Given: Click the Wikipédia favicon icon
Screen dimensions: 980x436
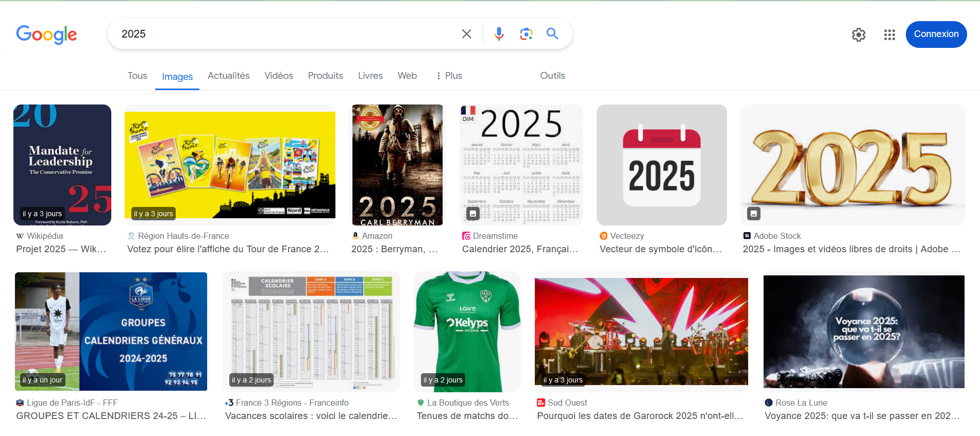Looking at the screenshot, I should 20,236.
